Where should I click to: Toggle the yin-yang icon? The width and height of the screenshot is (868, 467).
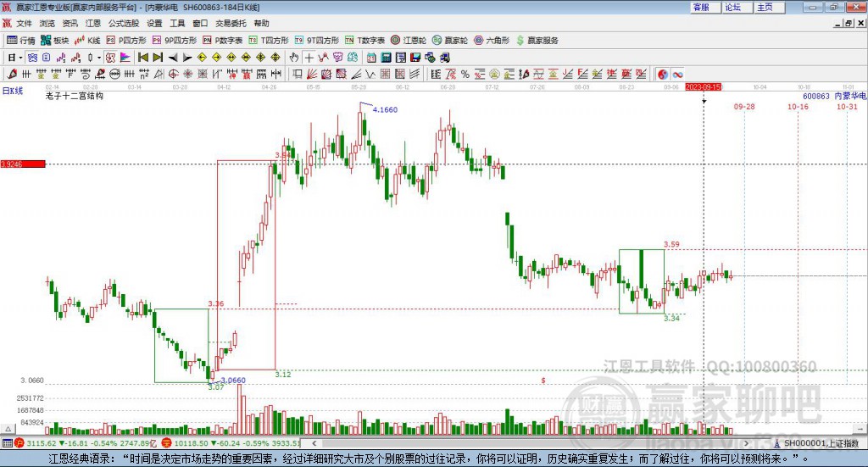[x=663, y=74]
